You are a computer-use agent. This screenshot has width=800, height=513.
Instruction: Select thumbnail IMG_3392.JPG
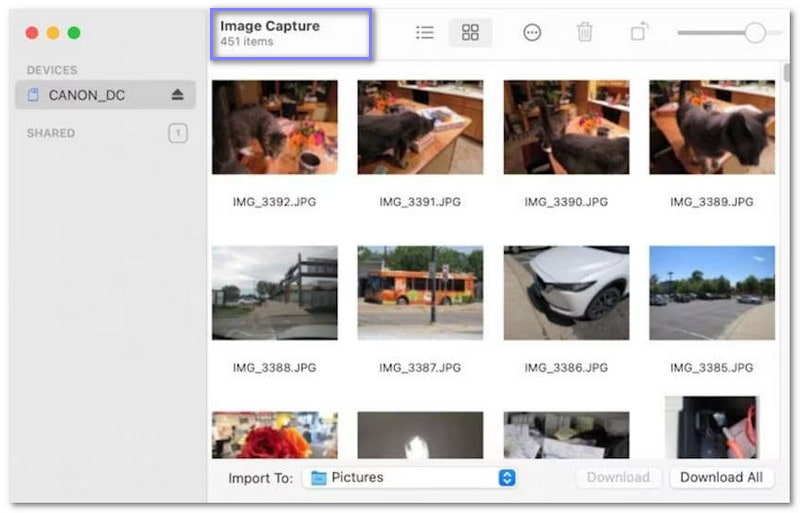(274, 127)
